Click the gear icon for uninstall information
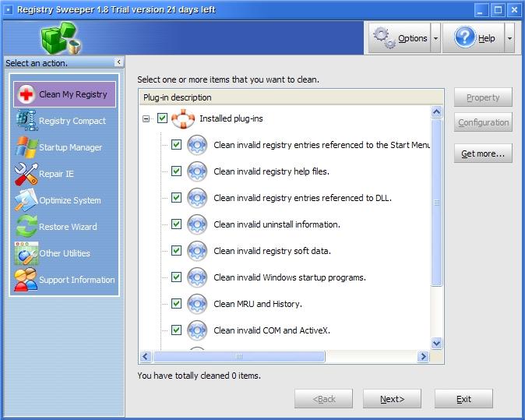The image size is (525, 420). click(x=197, y=224)
